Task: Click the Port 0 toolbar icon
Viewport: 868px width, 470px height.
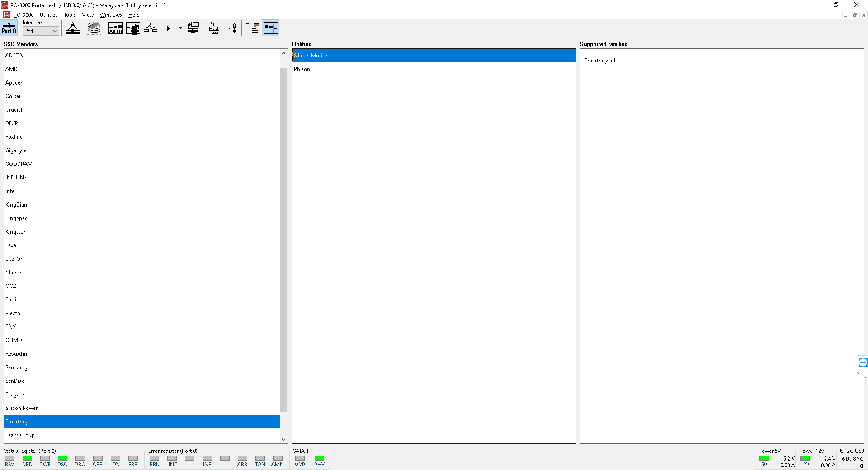Action: tap(9, 28)
